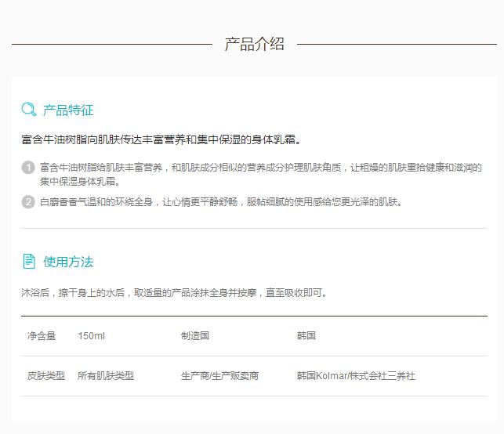Click the 制造国 label in the table

pyautogui.click(x=195, y=336)
